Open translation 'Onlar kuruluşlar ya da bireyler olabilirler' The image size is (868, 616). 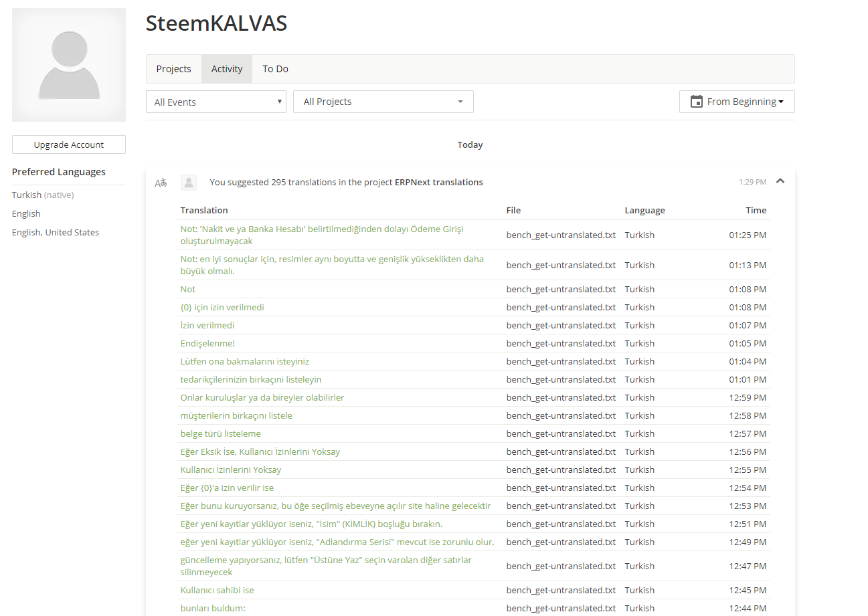[x=262, y=397]
